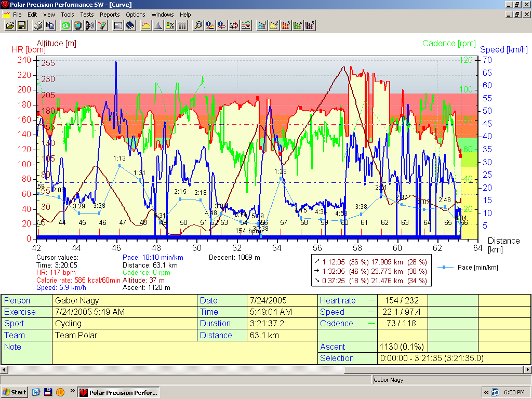
Task: Click the chart preset 3 icon
Action: point(285,25)
